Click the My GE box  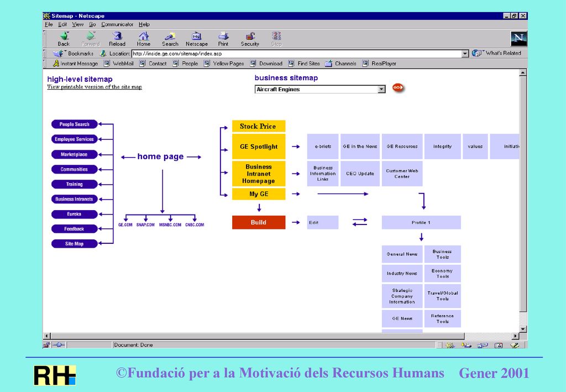259,194
